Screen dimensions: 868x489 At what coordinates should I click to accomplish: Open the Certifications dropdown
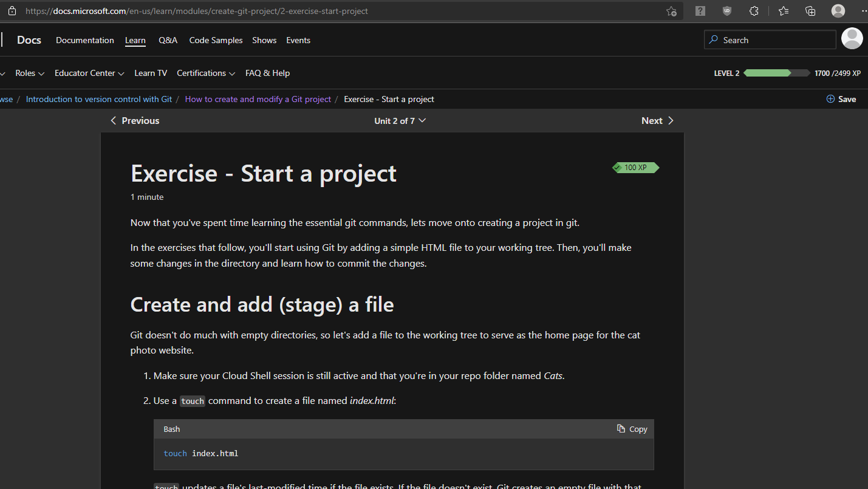click(x=205, y=73)
